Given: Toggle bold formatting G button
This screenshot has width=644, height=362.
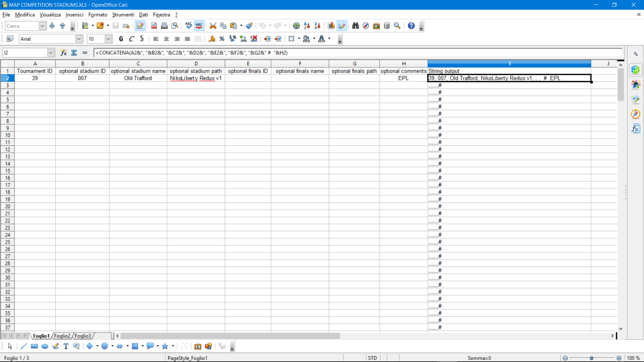Looking at the screenshot, I should click(121, 39).
